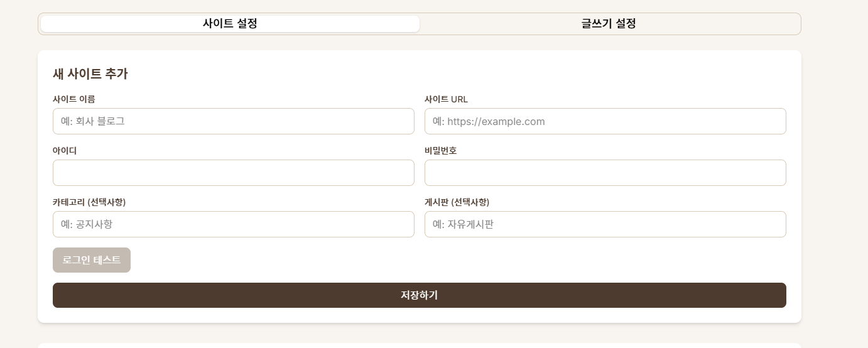Focus the 카테고리 (선택사항) input
Viewport: 868px width, 348px height.
[234, 224]
